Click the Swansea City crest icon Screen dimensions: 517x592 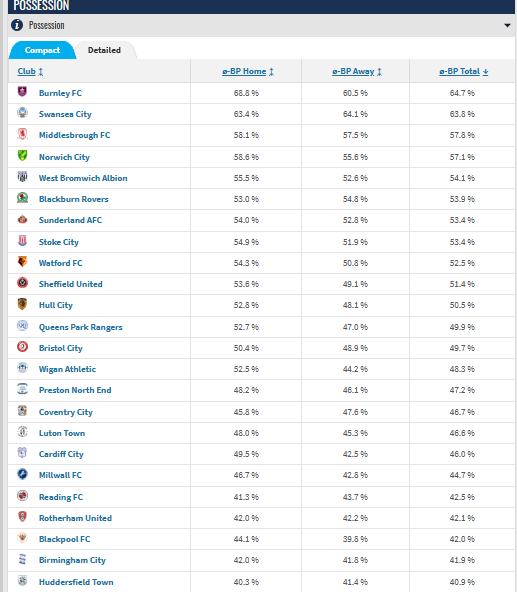click(22, 113)
